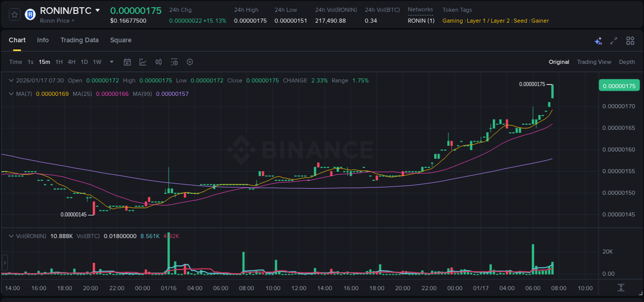Switch to the Trading Data tab

[80, 40]
